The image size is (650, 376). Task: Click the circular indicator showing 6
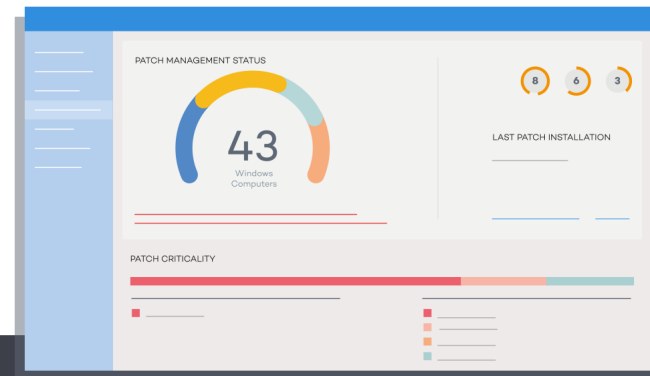point(577,81)
